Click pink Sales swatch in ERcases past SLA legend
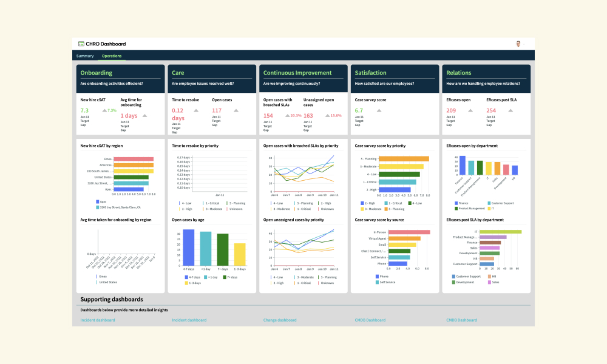Screen dimensions: 607x364 pyautogui.click(x=489, y=282)
